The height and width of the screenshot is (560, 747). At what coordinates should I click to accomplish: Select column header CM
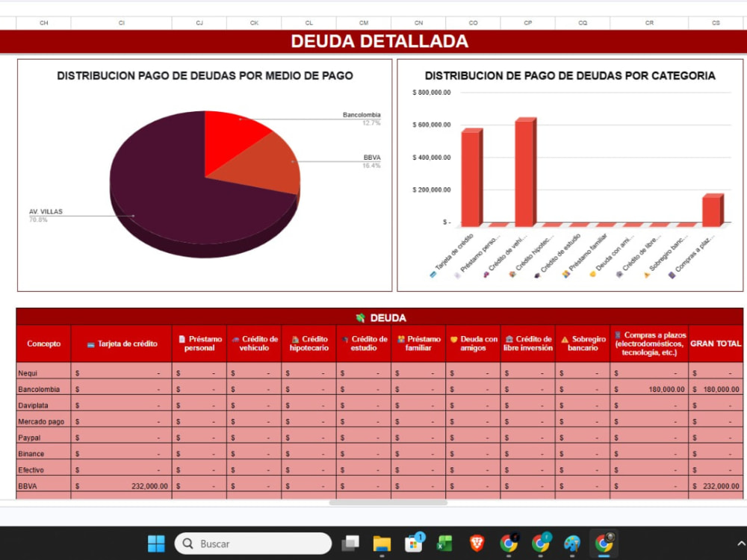point(364,23)
